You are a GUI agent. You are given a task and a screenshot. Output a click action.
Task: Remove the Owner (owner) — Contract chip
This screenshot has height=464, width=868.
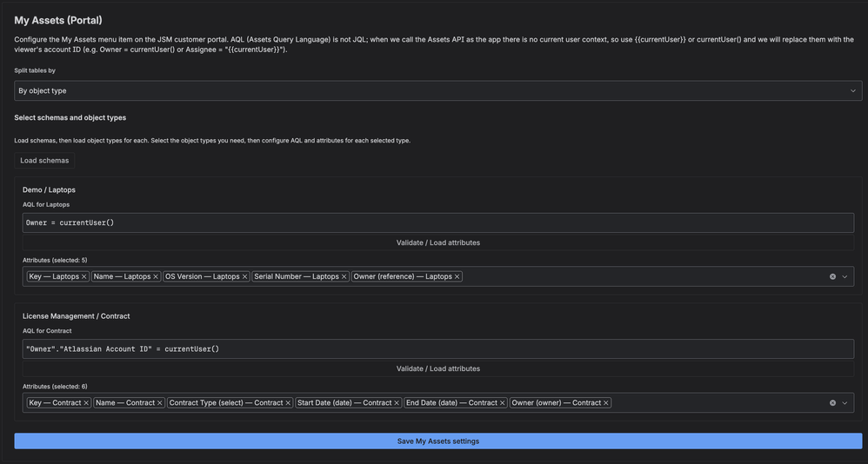[606, 403]
